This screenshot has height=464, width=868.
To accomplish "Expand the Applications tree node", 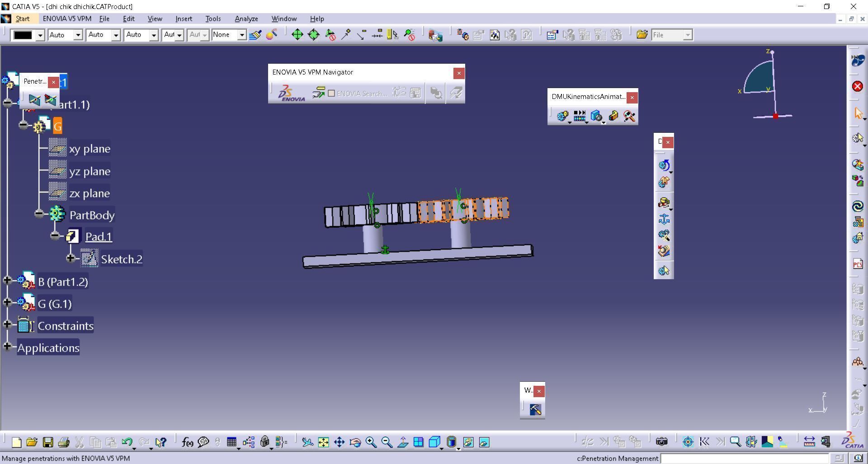I will [7, 346].
